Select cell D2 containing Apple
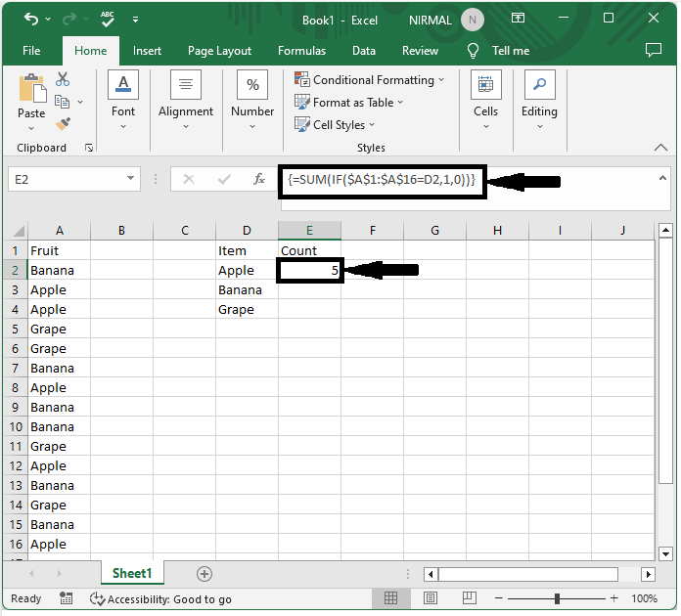Screen dimensions: 681x616 coord(248,271)
